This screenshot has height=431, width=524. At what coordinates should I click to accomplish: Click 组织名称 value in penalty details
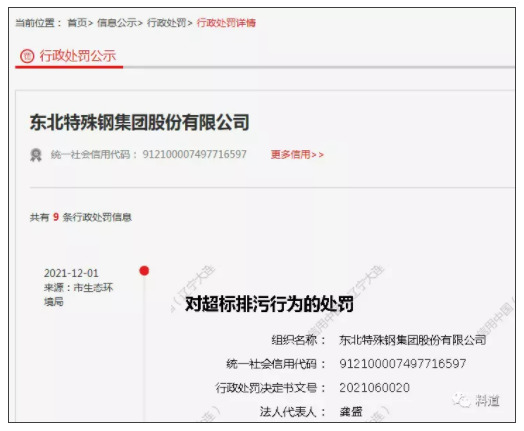click(x=413, y=340)
